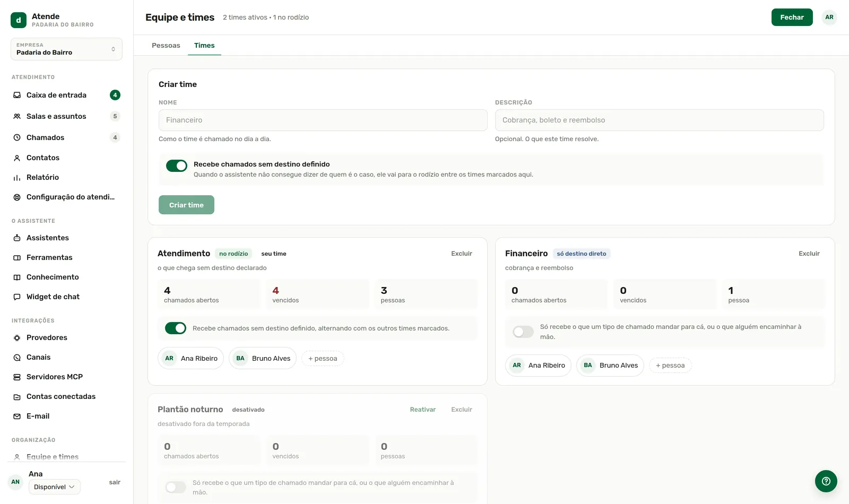Open Equipe e times in sidebar

coord(53,457)
